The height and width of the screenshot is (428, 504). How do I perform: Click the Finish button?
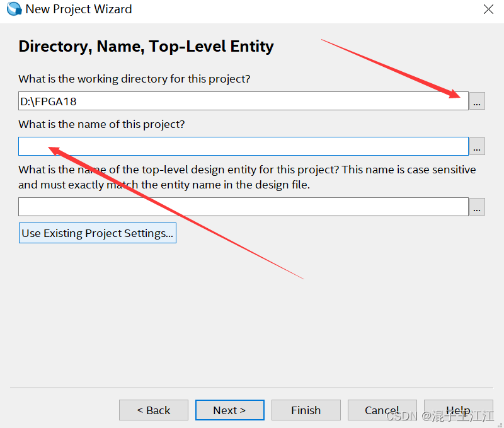(306, 410)
